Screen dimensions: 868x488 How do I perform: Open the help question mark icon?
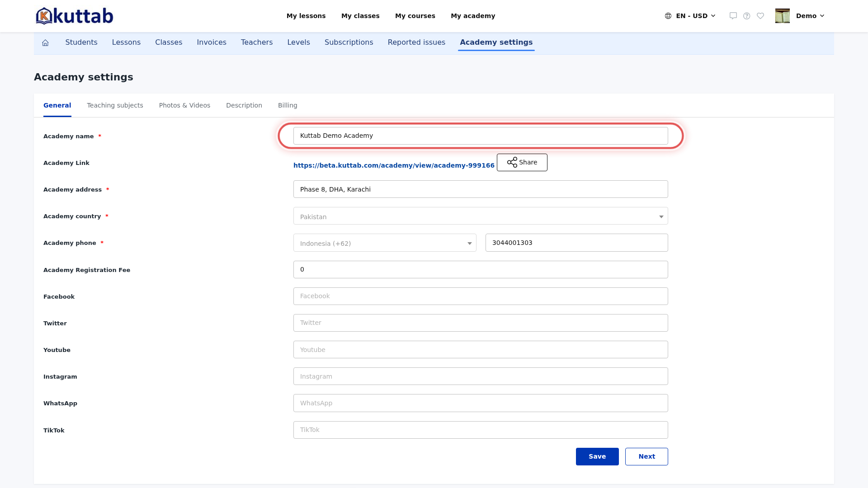pyautogui.click(x=747, y=16)
